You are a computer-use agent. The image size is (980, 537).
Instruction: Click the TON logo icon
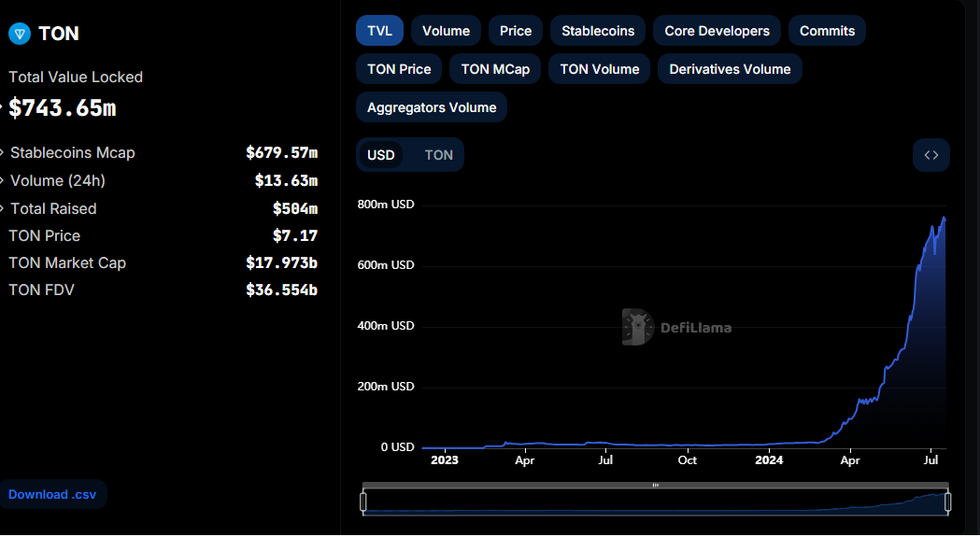(20, 34)
